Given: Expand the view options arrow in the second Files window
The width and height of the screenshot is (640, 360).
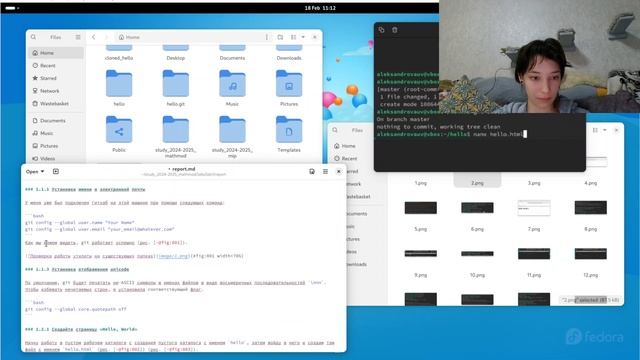Looking at the screenshot, I should point(605,130).
